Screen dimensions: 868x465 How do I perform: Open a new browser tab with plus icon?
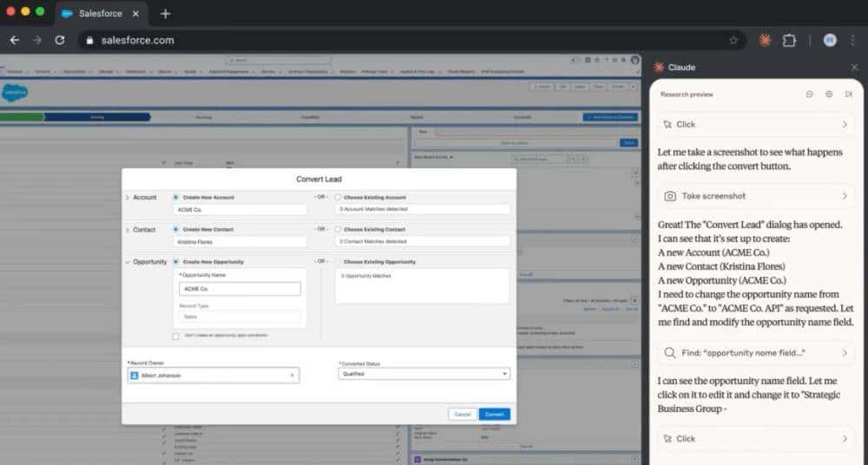pos(165,13)
